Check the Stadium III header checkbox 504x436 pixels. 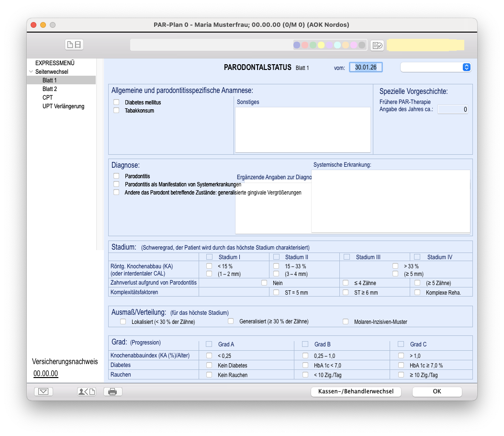point(347,257)
